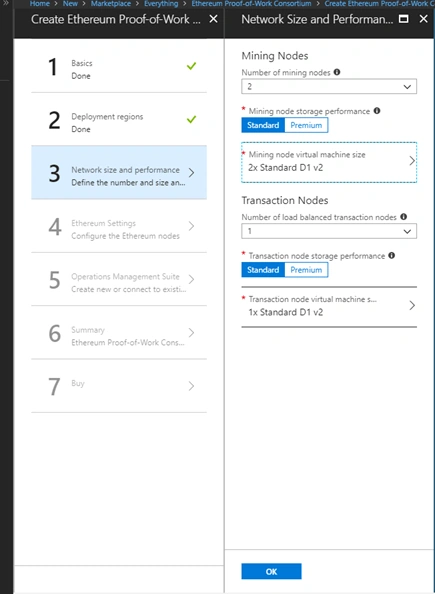The image size is (435, 594).
Task: Select Standard for transaction node storage performance
Action: point(263,270)
